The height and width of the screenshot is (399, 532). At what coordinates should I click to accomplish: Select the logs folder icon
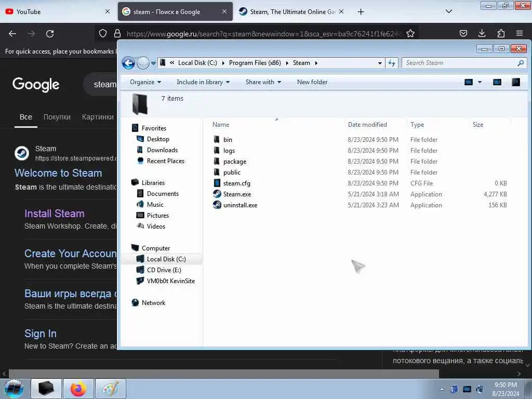tap(217, 150)
